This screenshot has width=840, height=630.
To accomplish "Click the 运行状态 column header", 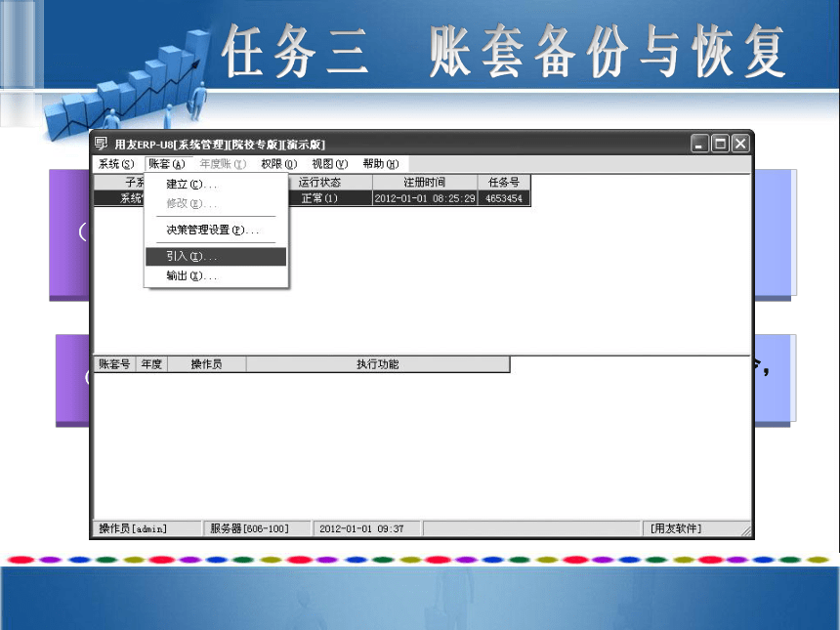I will pyautogui.click(x=330, y=182).
